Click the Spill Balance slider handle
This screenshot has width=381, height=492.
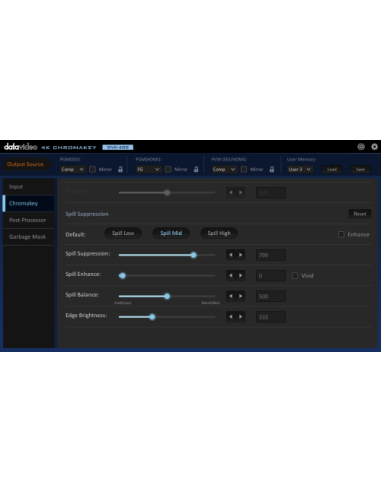coord(167,296)
